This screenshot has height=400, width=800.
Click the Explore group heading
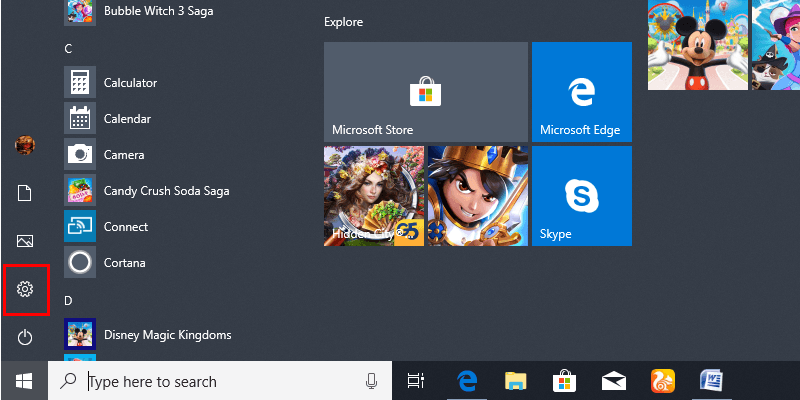[x=343, y=21]
